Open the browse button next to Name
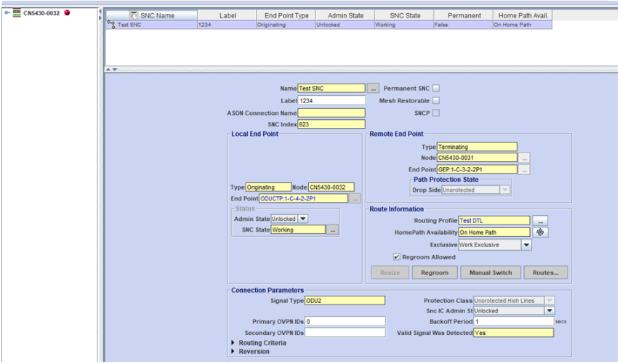620x364 pixels. 373,88
